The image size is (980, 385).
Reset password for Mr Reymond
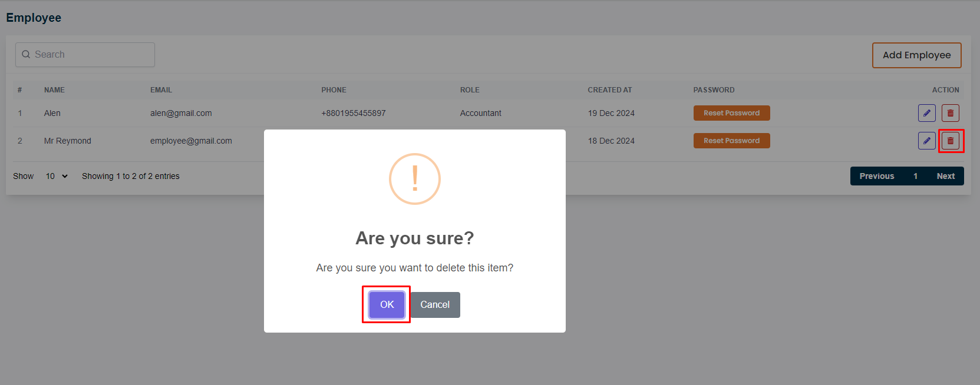coord(731,141)
